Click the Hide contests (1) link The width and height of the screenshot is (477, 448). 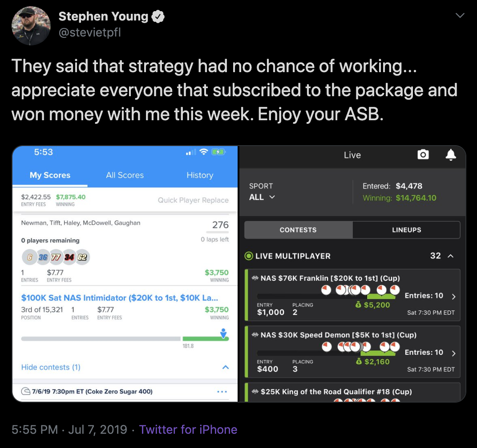51,367
